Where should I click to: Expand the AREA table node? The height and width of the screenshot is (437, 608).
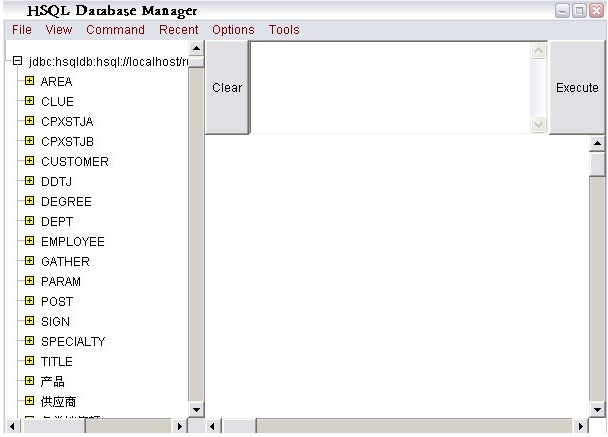click(29, 81)
